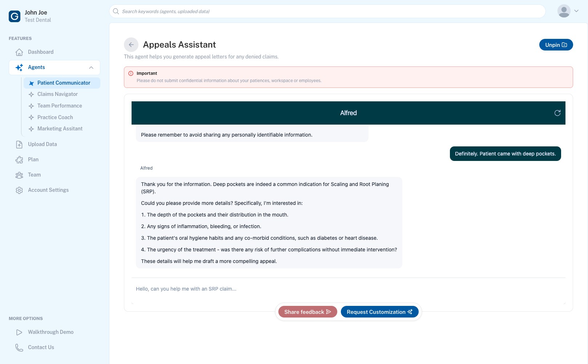588x364 pixels.
Task: Click the Patient Communicator star icon
Action: pyautogui.click(x=31, y=83)
